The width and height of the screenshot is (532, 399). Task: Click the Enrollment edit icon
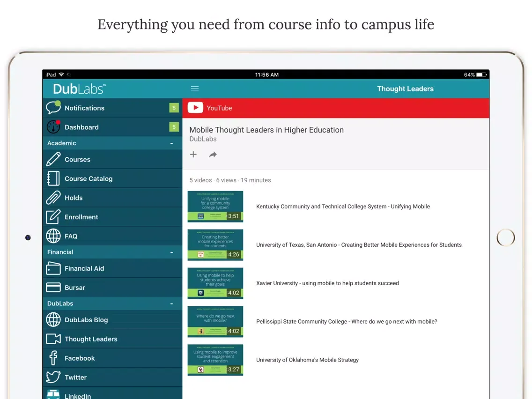(53, 217)
